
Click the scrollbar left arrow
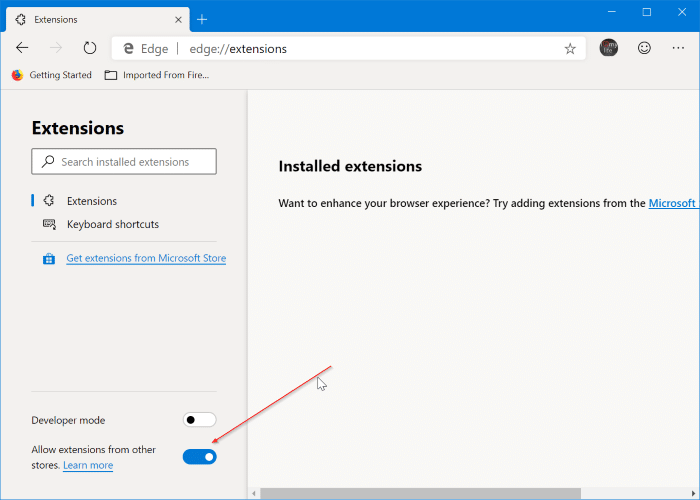tap(254, 493)
